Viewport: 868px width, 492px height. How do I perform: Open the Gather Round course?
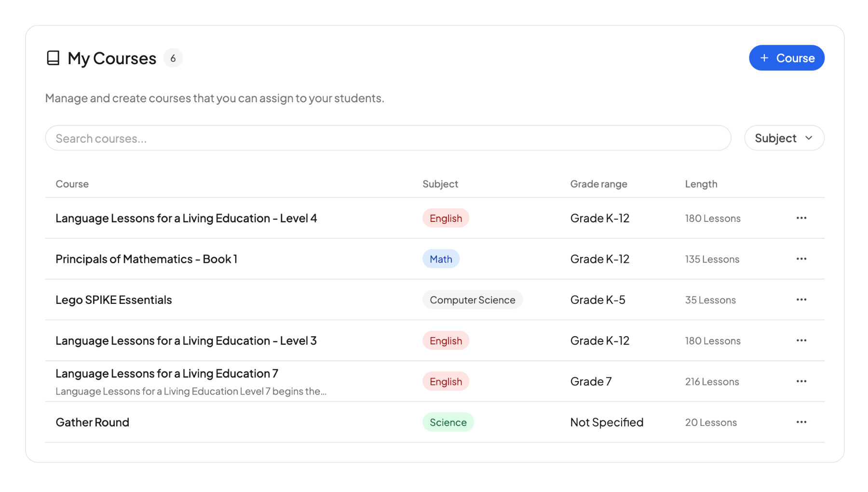(93, 422)
